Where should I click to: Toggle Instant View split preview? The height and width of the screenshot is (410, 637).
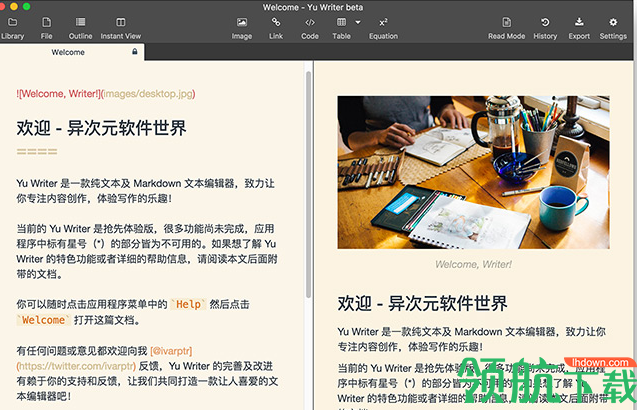(x=121, y=28)
